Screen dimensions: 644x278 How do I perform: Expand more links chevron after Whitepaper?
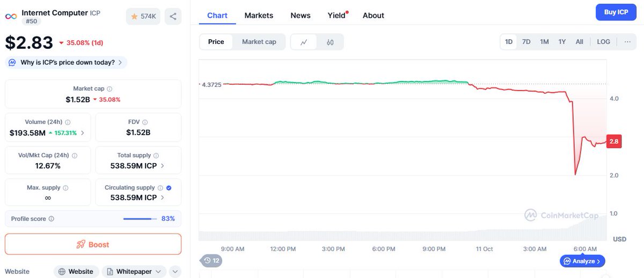(x=175, y=272)
